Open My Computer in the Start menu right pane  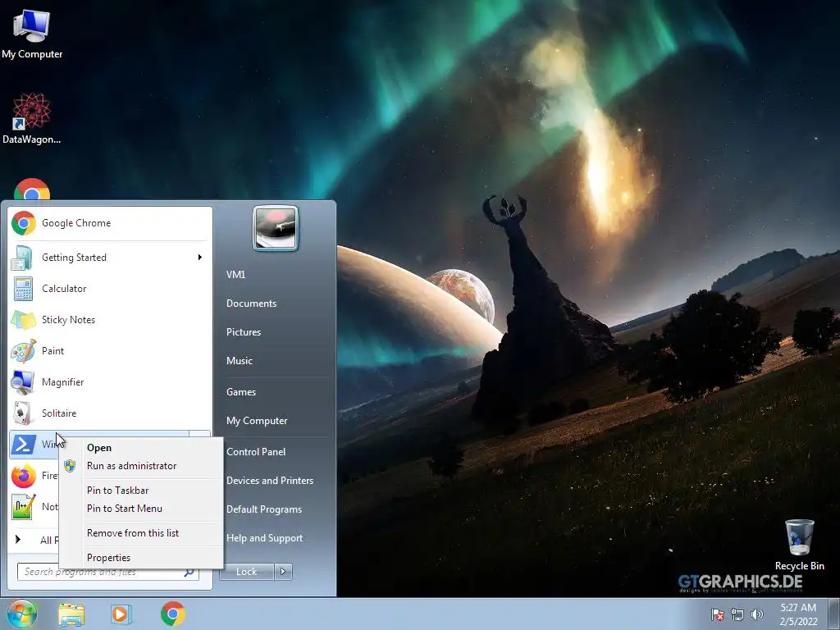(x=257, y=421)
